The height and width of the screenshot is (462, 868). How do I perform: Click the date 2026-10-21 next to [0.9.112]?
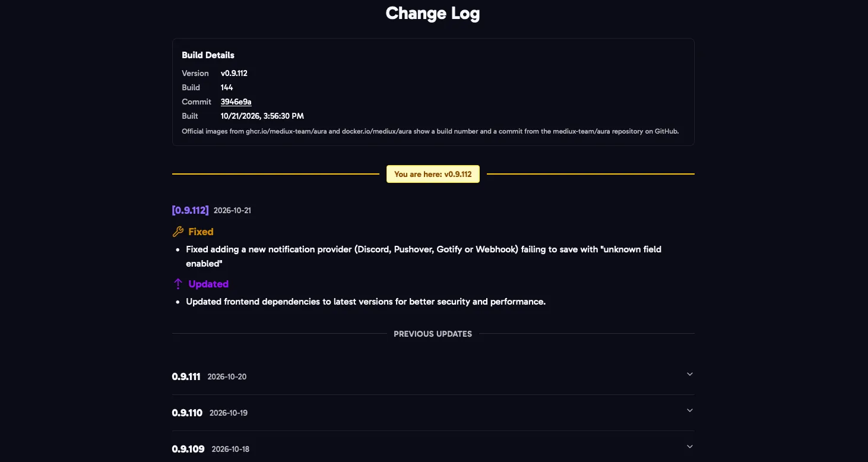(x=232, y=211)
